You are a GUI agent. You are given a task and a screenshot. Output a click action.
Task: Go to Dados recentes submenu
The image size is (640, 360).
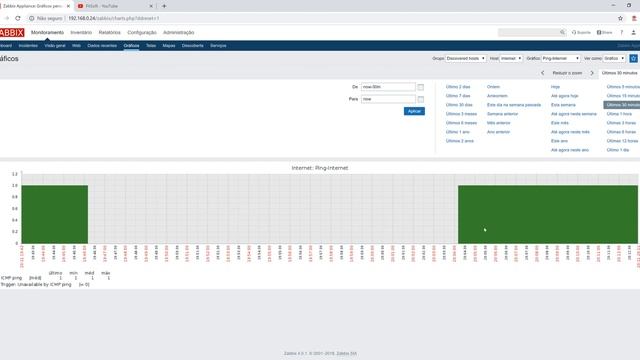[102, 46]
